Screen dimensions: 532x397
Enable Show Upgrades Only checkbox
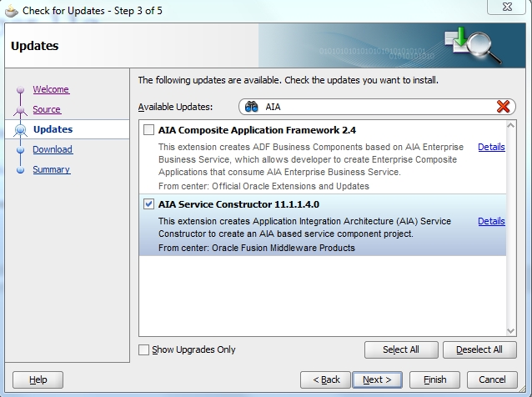(x=143, y=349)
